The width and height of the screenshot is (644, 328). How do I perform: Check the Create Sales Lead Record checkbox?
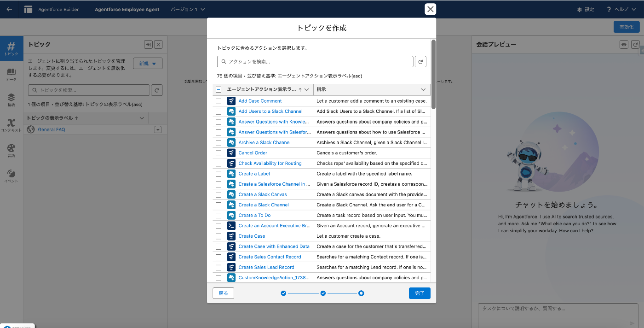pos(218,267)
